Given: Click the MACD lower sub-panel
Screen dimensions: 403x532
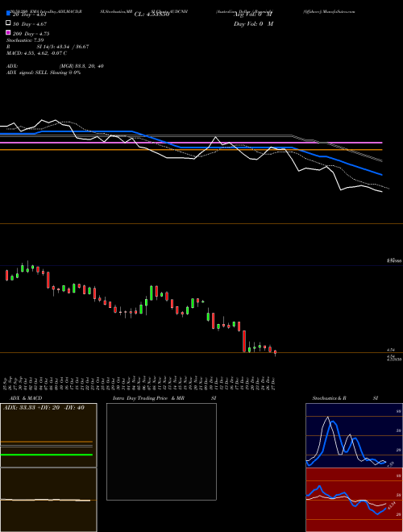Looking at the screenshot, I should pos(48,500).
